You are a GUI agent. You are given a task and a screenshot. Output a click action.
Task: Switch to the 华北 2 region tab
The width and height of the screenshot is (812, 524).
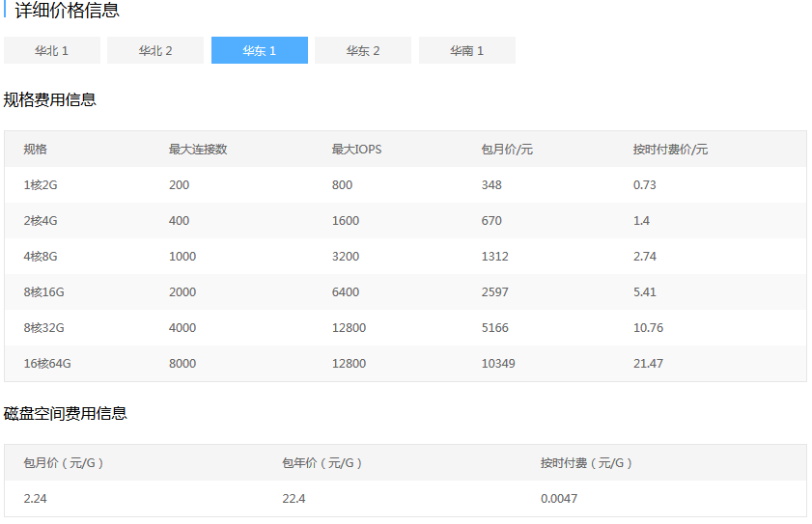155,50
